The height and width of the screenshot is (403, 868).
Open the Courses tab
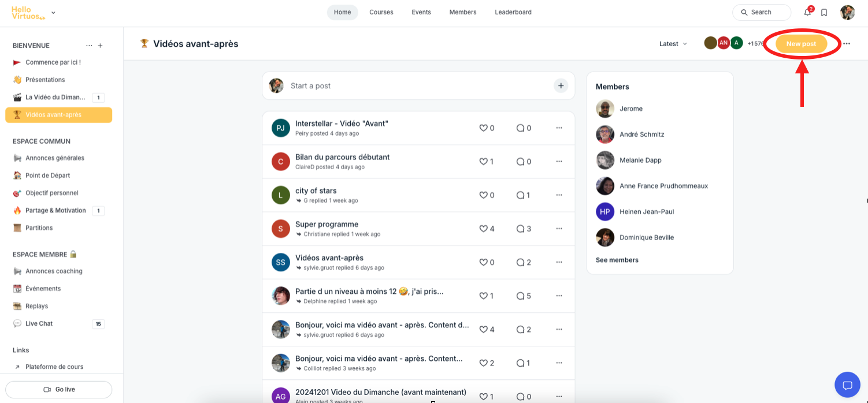coord(381,12)
